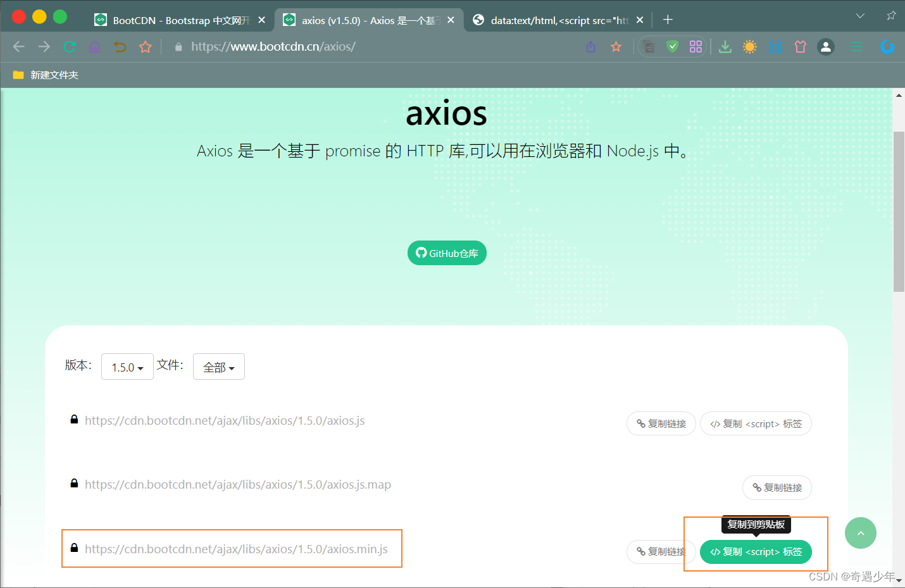Open the axios.js.map CDN link
The height and width of the screenshot is (588, 905).
[238, 485]
